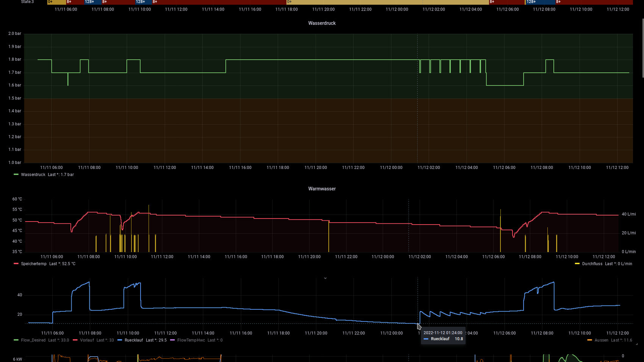The height and width of the screenshot is (362, 644).
Task: Click the red Speichertemp legend color marker
Action: coord(16,264)
